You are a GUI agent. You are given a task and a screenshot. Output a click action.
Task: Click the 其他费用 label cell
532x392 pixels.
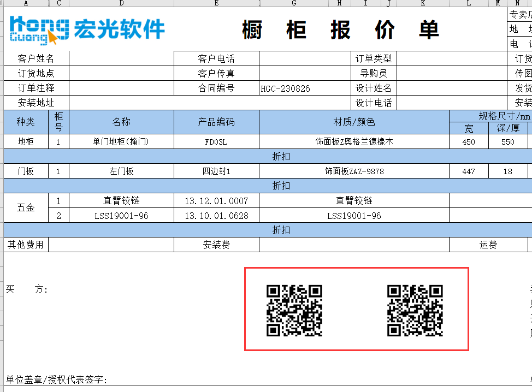click(26, 245)
